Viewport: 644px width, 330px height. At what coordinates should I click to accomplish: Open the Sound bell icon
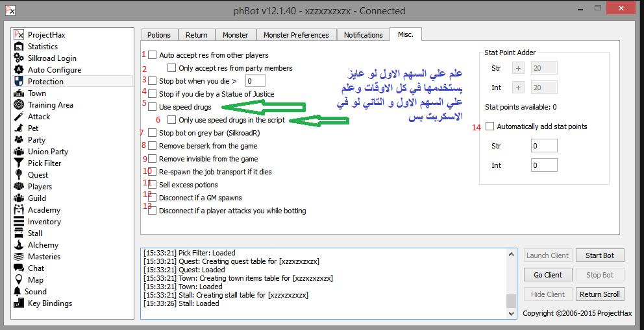coord(18,292)
